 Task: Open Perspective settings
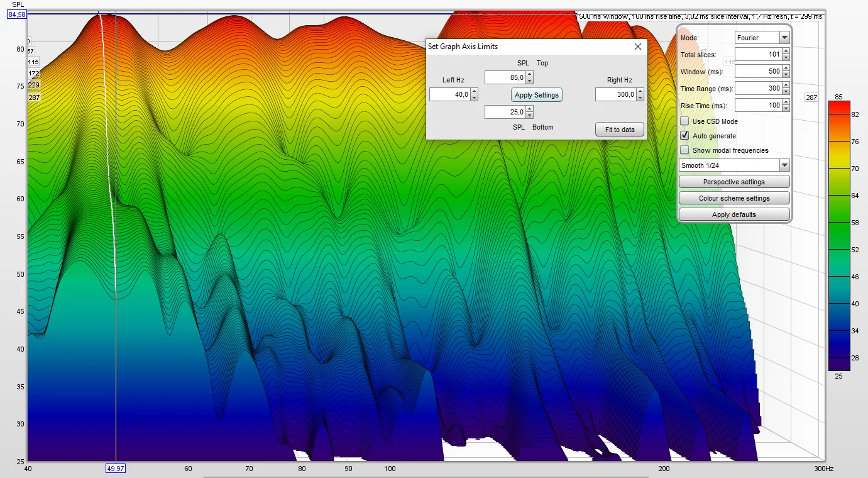(734, 182)
